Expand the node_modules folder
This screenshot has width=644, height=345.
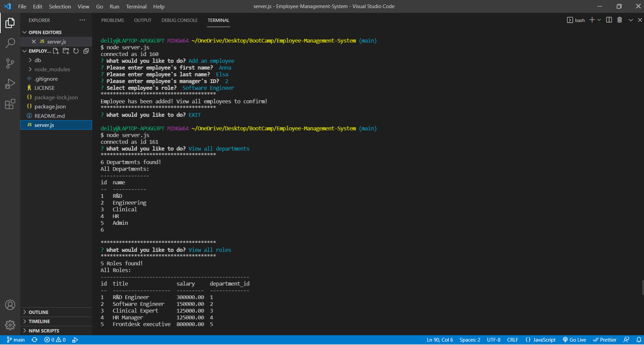tap(53, 69)
